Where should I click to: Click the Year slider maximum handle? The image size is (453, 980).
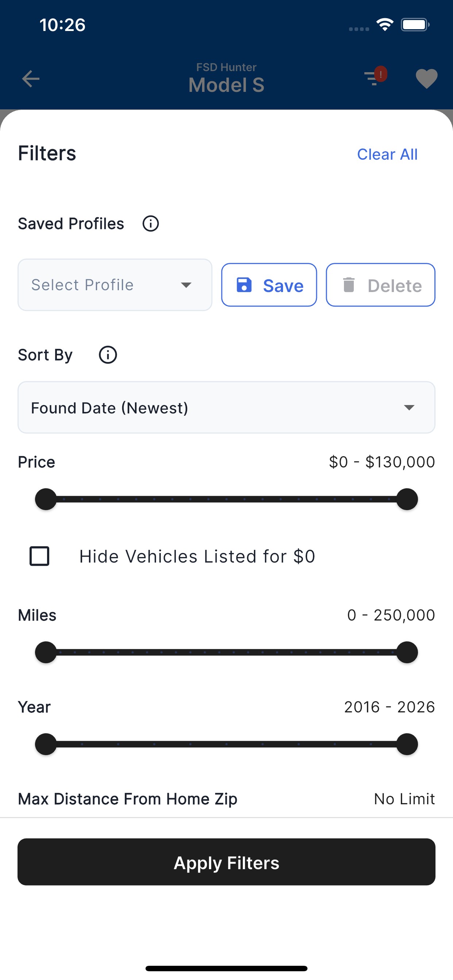pos(407,744)
